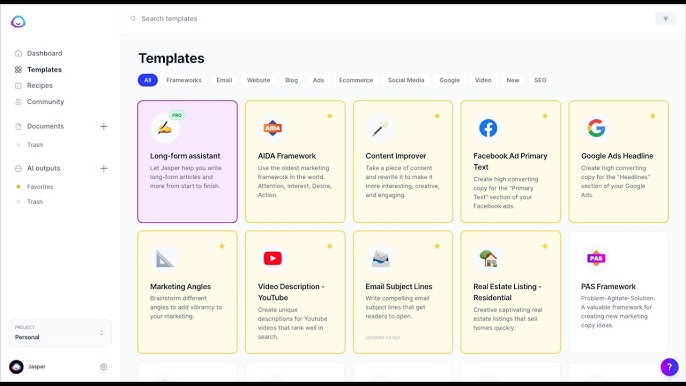The width and height of the screenshot is (686, 386).
Task: Open the PAS Framework template card
Action: [x=618, y=292]
